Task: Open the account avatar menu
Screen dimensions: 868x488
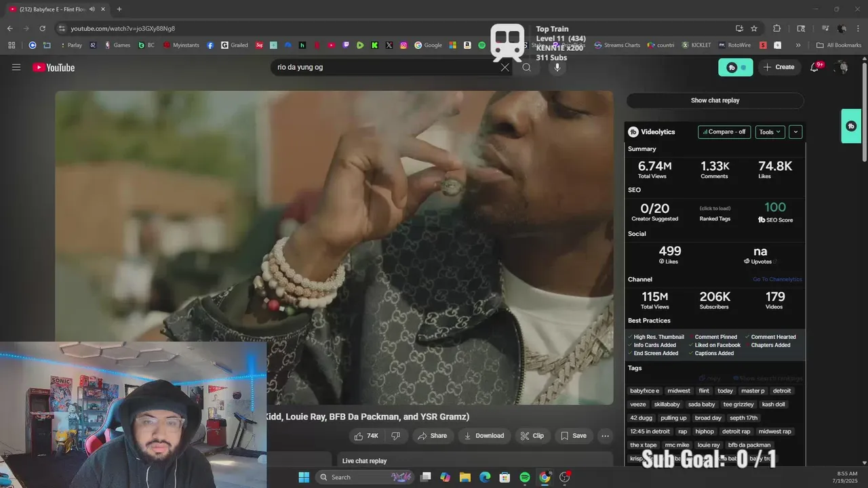Action: coord(842,67)
